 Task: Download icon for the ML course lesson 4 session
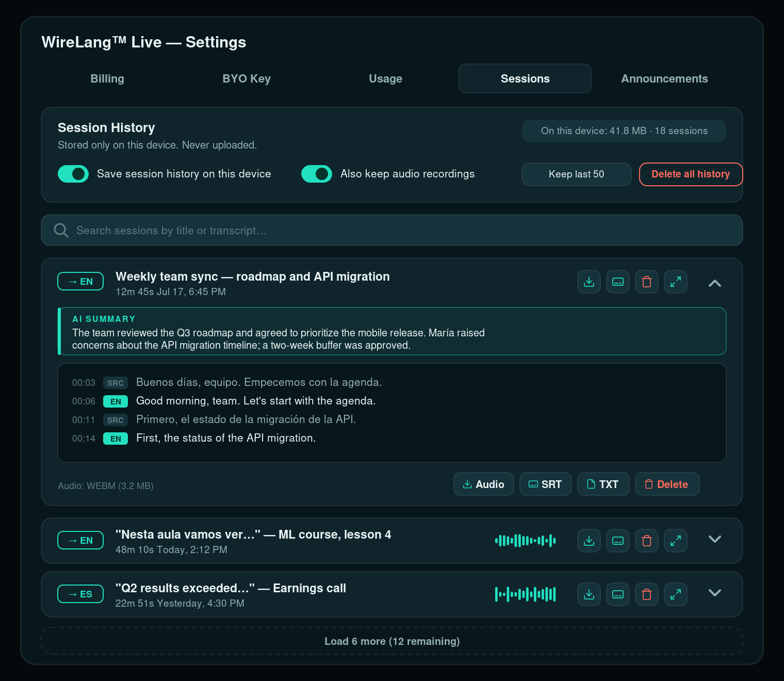point(589,541)
